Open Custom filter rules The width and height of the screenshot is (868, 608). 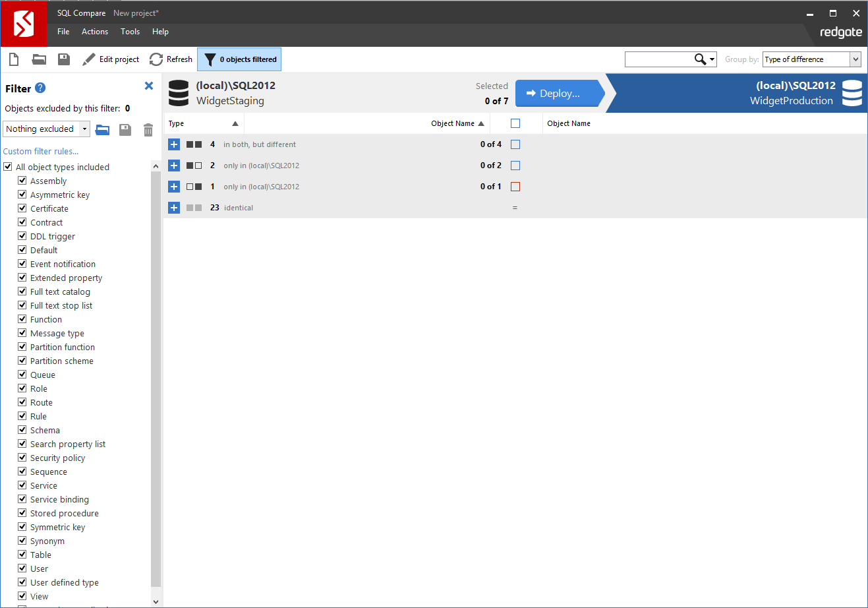[41, 151]
